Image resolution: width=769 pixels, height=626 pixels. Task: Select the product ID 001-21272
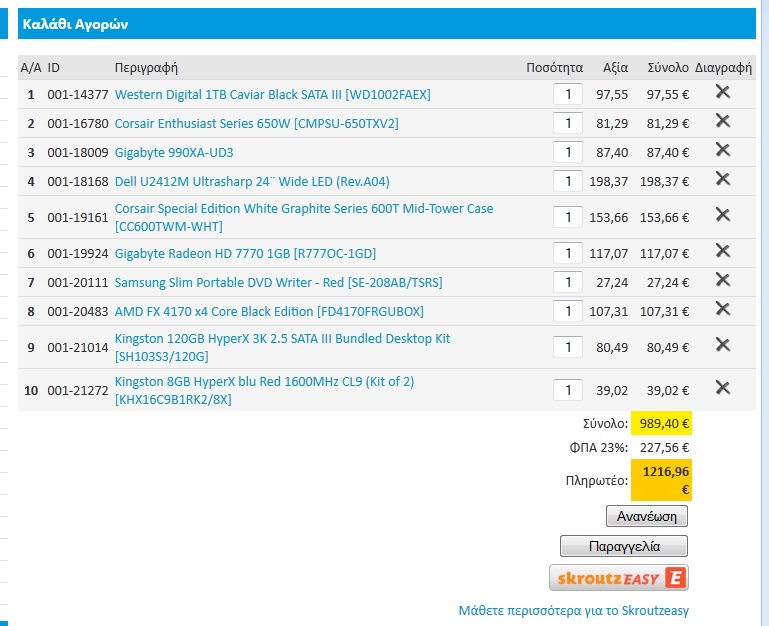click(x=77, y=391)
